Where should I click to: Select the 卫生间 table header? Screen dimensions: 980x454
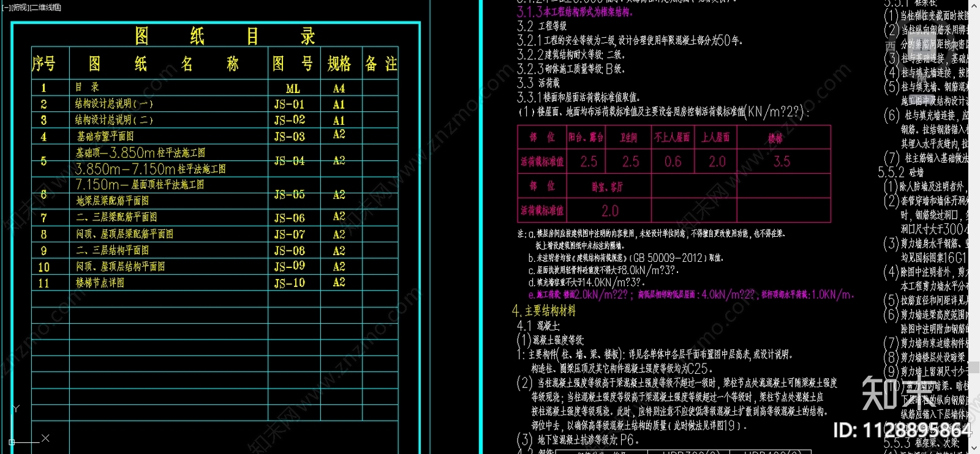pos(628,138)
